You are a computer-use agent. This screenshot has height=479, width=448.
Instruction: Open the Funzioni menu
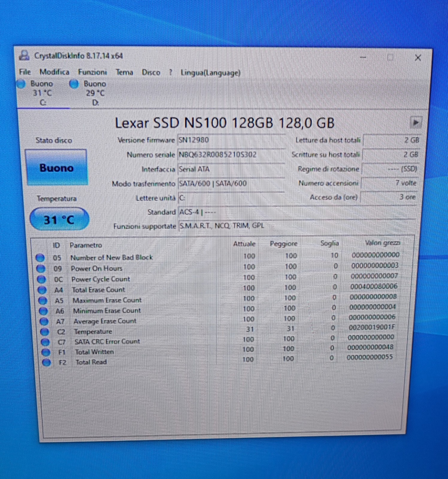coord(92,72)
